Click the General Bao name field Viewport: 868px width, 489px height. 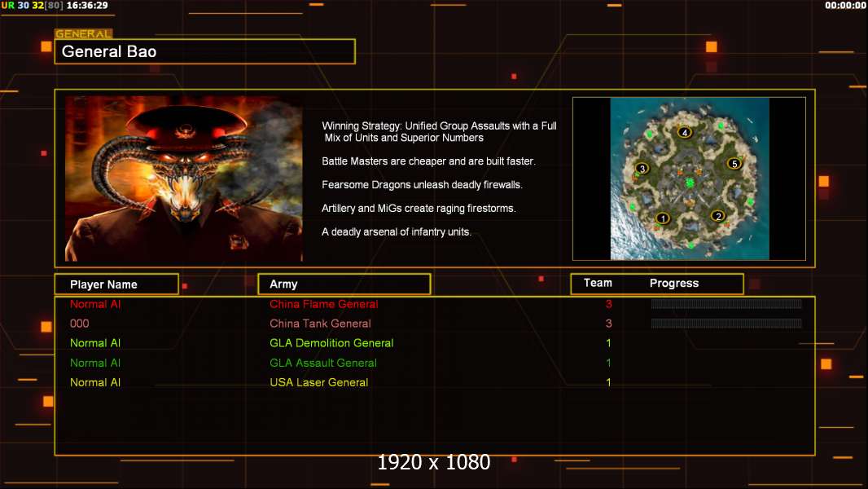205,51
